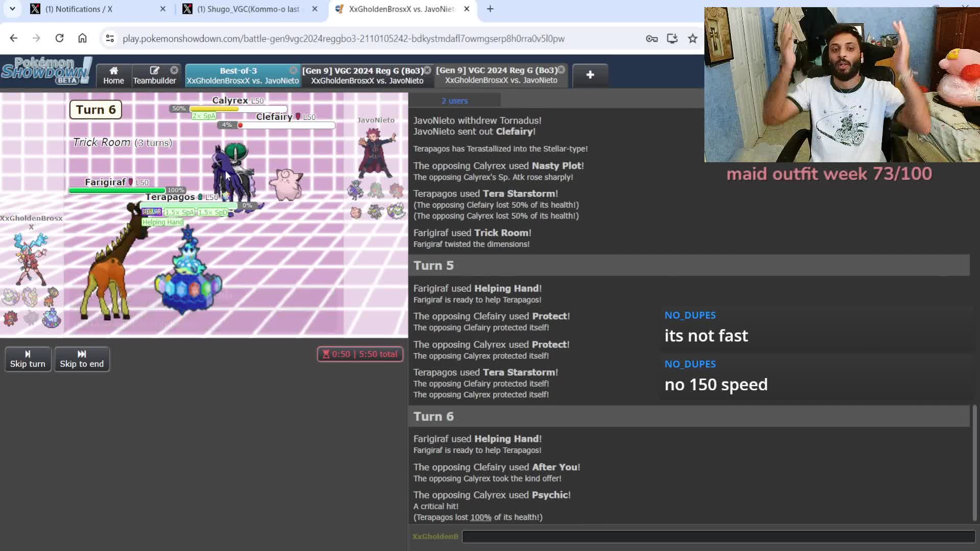The image size is (980, 551).
Task: Click the battle chat input field
Action: [718, 536]
